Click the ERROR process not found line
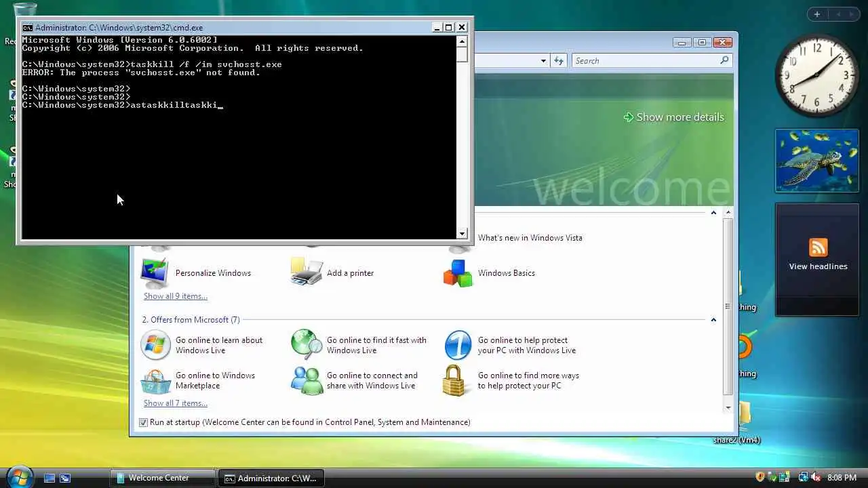This screenshot has width=868, height=488. pyautogui.click(x=141, y=73)
